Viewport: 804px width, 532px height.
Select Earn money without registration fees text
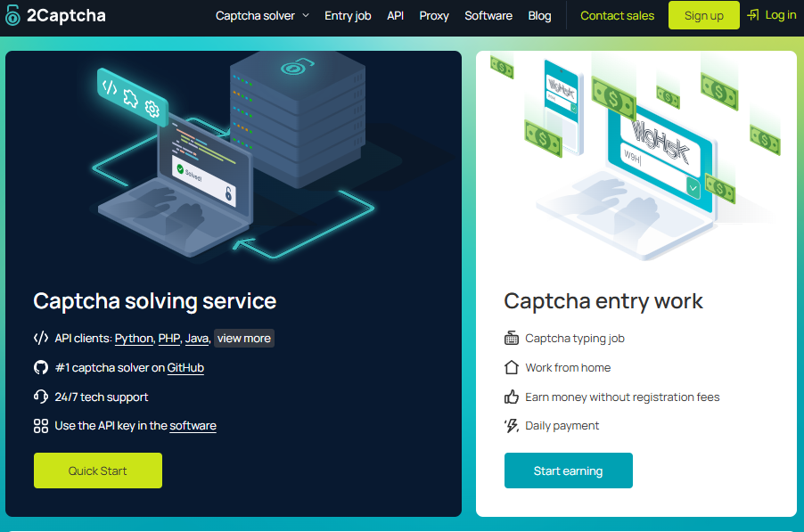(x=622, y=397)
